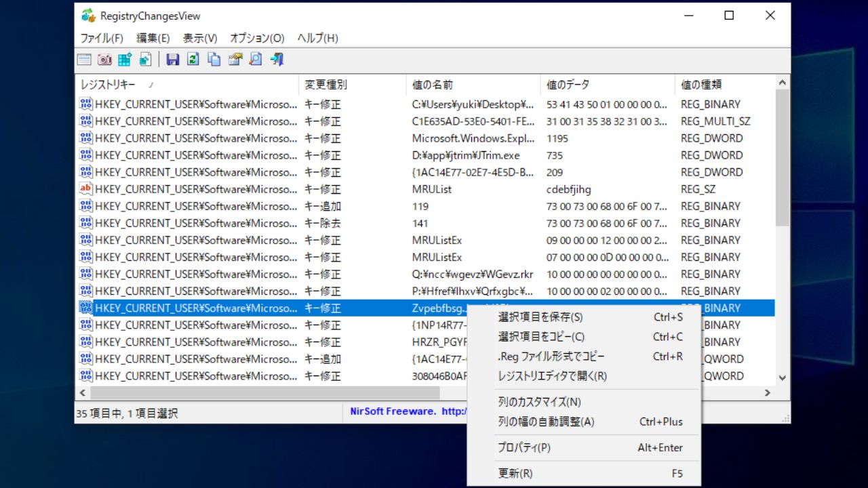This screenshot has height=488, width=868.
Task: Select the C:\Users\yuki\Desktop value name
Action: pos(473,104)
